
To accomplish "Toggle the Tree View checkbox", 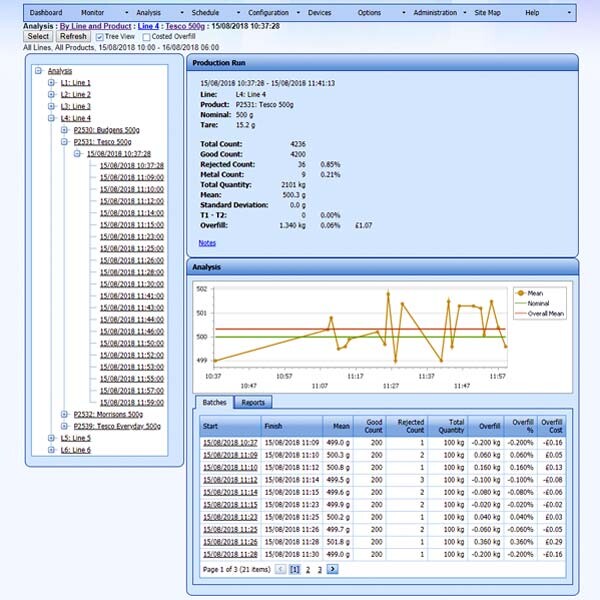I will coord(99,36).
